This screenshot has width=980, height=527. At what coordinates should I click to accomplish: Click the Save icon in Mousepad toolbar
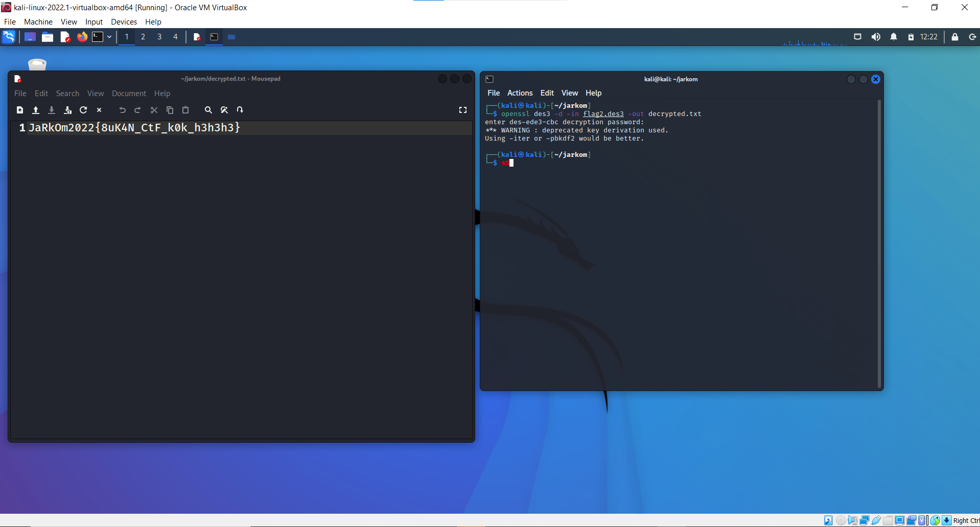tap(52, 110)
